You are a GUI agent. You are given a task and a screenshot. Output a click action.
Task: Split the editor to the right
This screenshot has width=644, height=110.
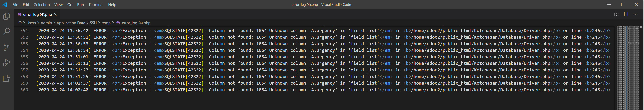pos(626,14)
